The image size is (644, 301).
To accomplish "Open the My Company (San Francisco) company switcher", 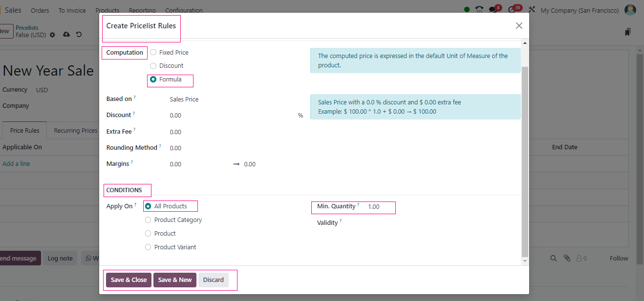I will (x=580, y=10).
